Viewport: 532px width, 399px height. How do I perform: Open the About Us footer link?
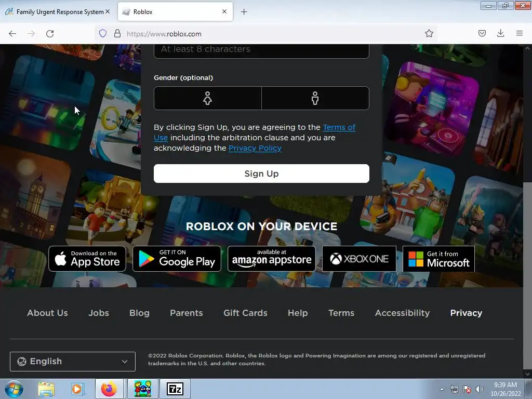pos(47,313)
